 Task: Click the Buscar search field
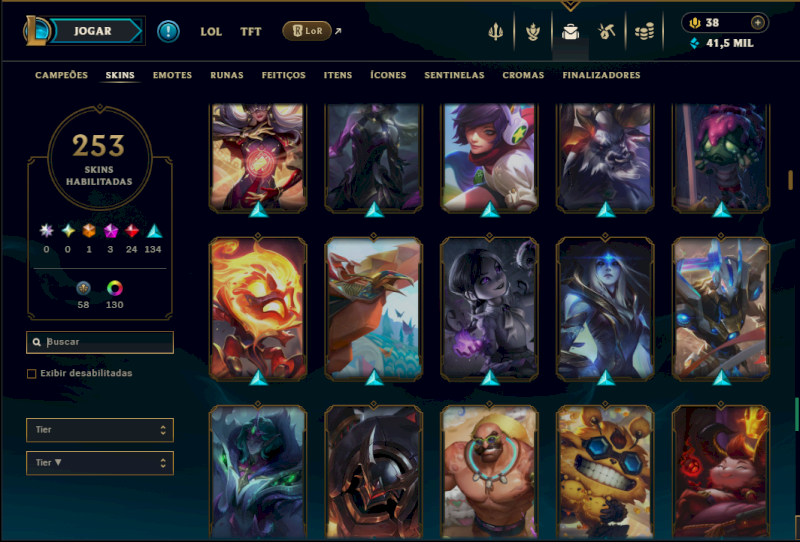(100, 342)
